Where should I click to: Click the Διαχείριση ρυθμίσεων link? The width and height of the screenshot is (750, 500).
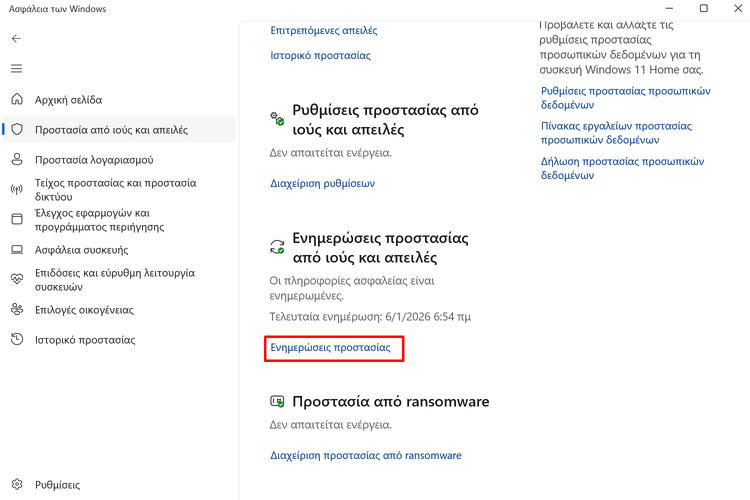click(322, 184)
